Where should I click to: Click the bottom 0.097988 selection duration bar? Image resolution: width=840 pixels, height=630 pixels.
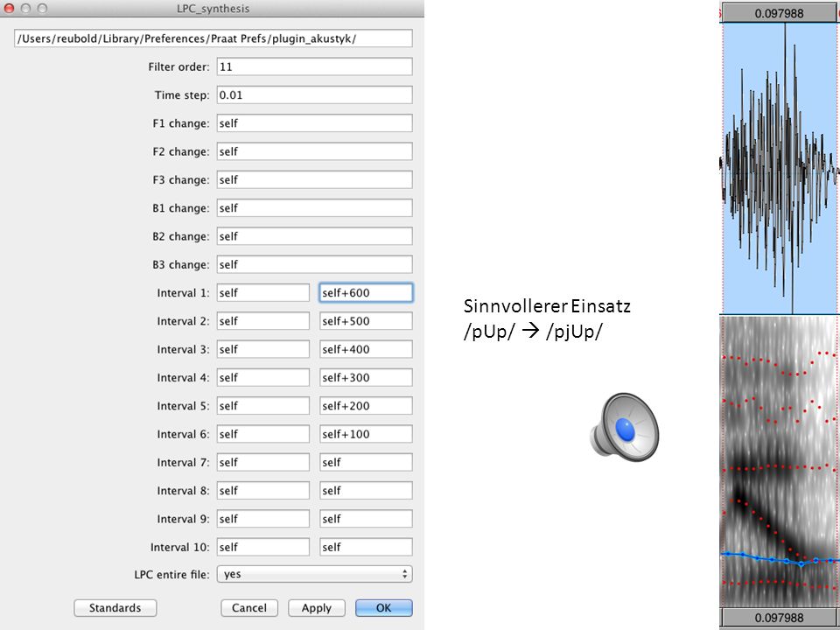click(779, 618)
